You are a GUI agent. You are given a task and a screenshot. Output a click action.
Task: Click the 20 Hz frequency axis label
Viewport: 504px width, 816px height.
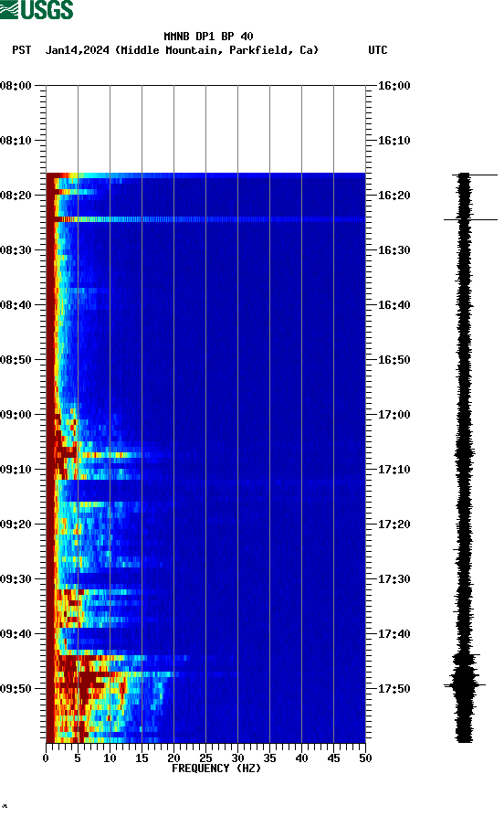(x=173, y=758)
